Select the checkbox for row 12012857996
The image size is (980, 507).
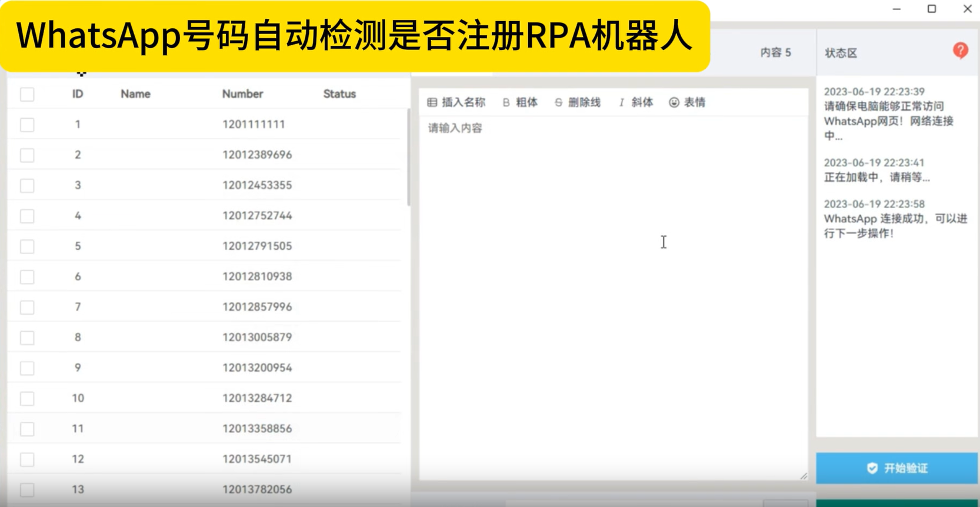click(27, 307)
